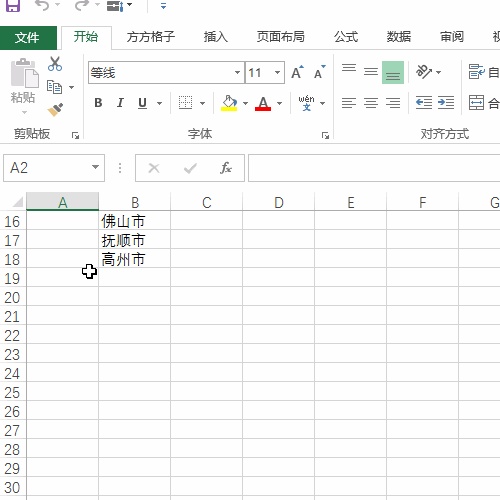Select cell B17 containing 抚顺市
Image resolution: width=500 pixels, height=500 pixels.
click(134, 241)
